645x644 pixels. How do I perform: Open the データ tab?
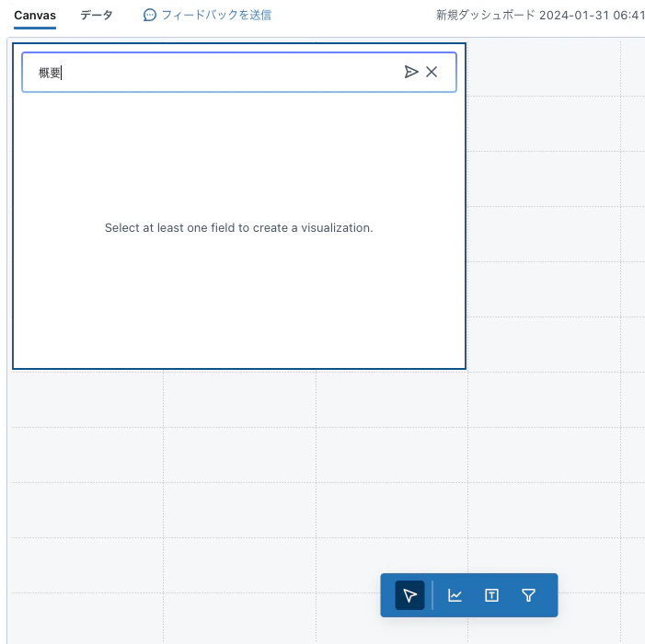pyautogui.click(x=97, y=16)
